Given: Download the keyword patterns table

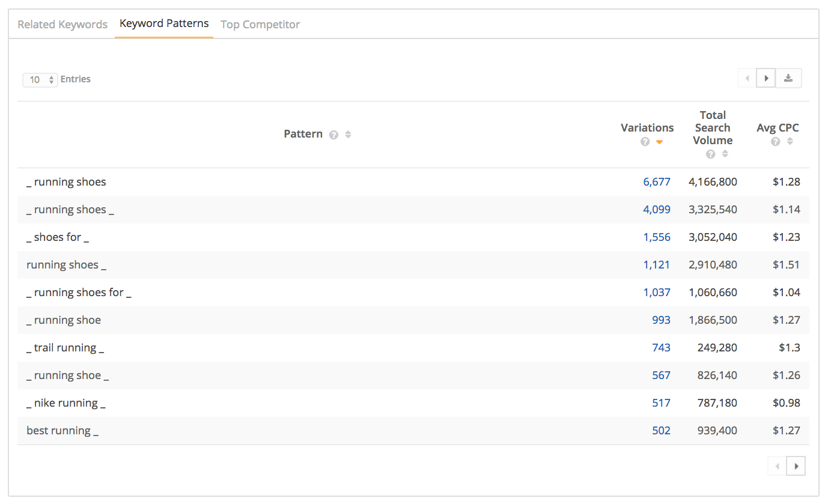Looking at the screenshot, I should point(788,78).
